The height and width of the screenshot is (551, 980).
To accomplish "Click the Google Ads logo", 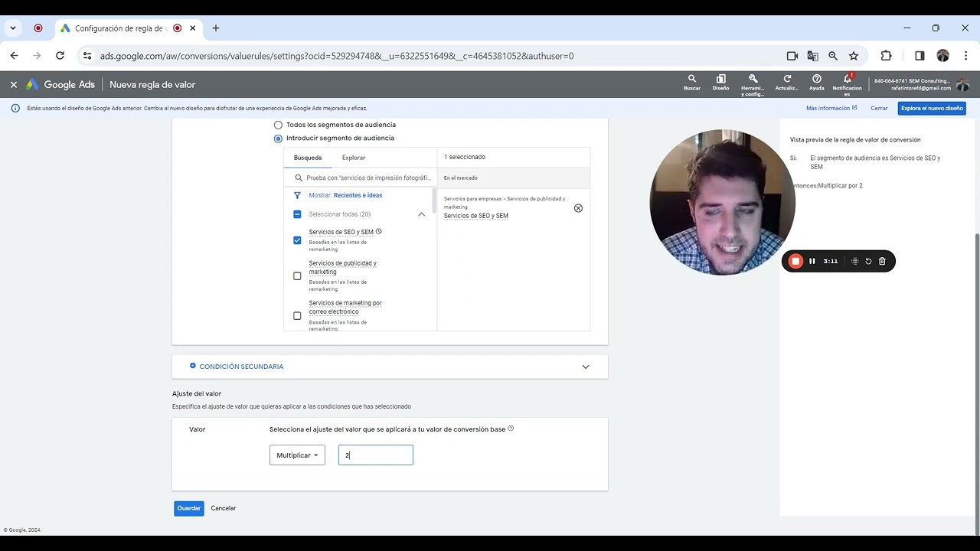I will (60, 85).
